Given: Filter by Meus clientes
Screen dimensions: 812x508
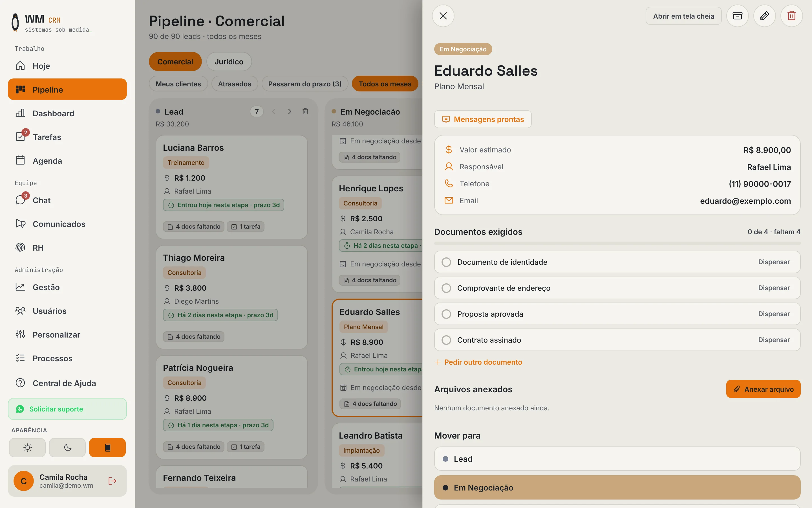Looking at the screenshot, I should (178, 84).
